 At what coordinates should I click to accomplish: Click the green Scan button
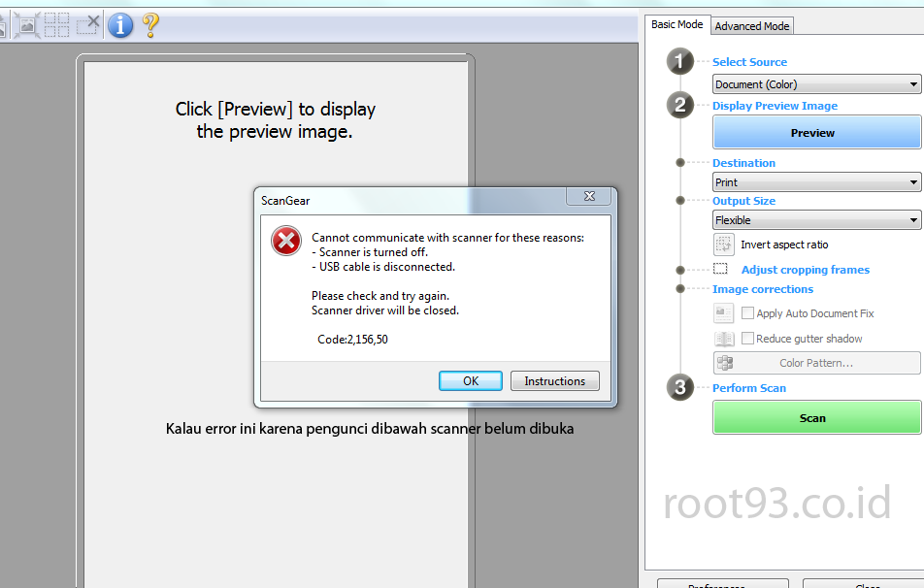[x=816, y=418]
